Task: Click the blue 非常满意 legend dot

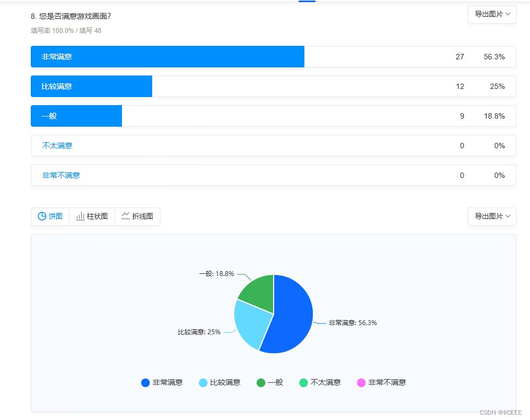Action: coord(145,382)
